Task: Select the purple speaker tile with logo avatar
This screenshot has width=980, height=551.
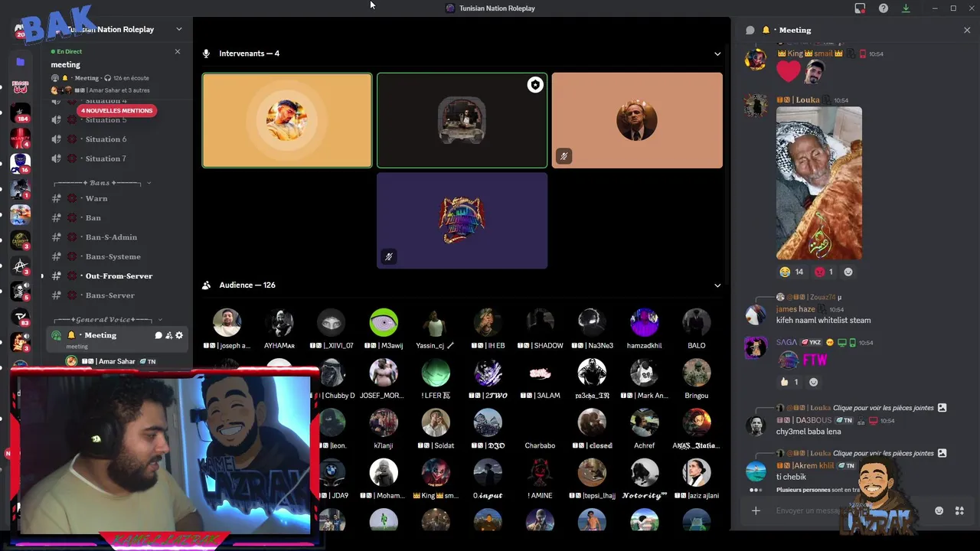Action: (x=462, y=220)
